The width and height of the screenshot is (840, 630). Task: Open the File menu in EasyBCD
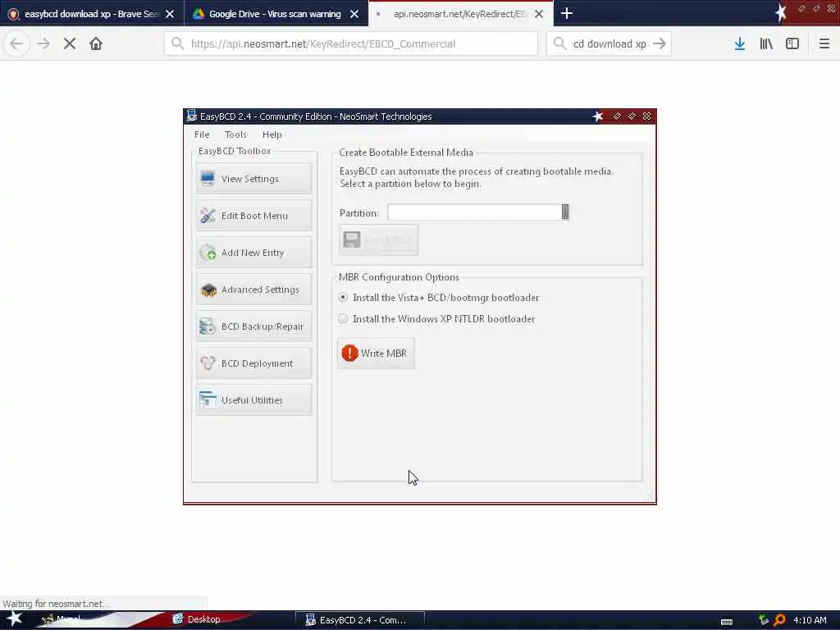[202, 135]
